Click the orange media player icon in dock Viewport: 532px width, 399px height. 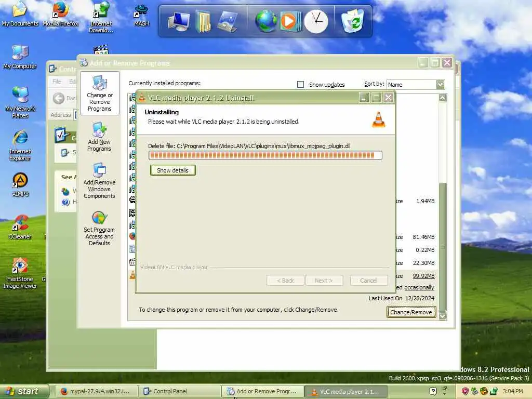pyautogui.click(x=290, y=21)
